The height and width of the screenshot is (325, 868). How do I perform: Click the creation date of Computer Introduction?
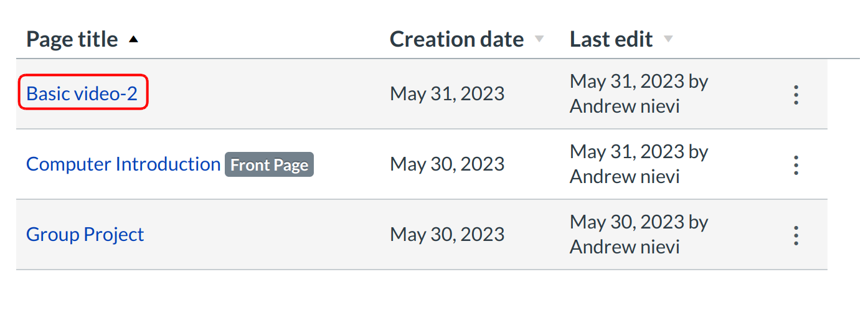pos(447,164)
